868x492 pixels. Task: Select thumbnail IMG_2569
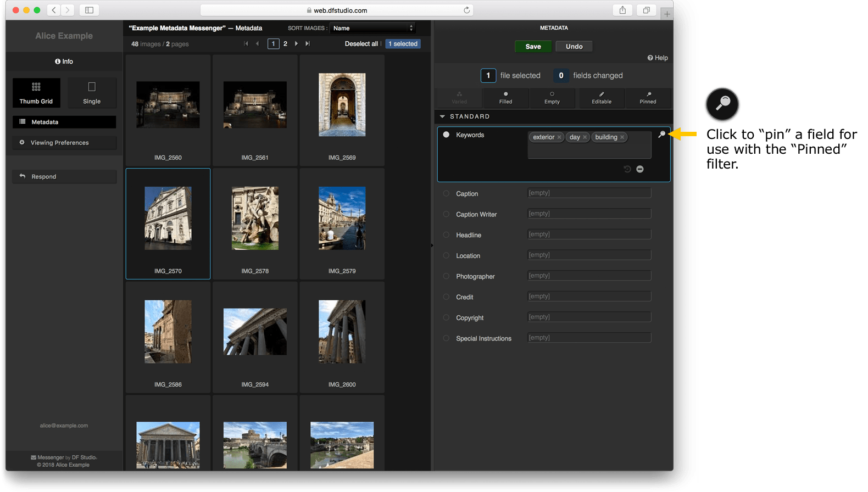(x=342, y=110)
